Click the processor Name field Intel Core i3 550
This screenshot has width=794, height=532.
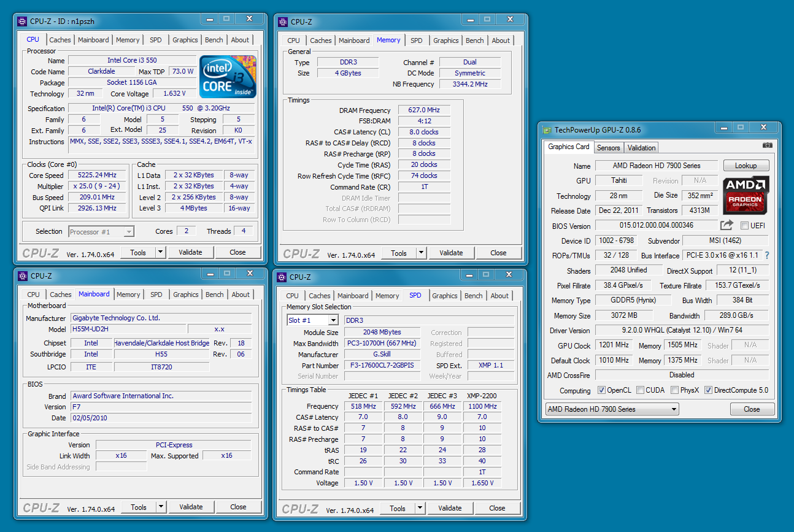coord(132,60)
